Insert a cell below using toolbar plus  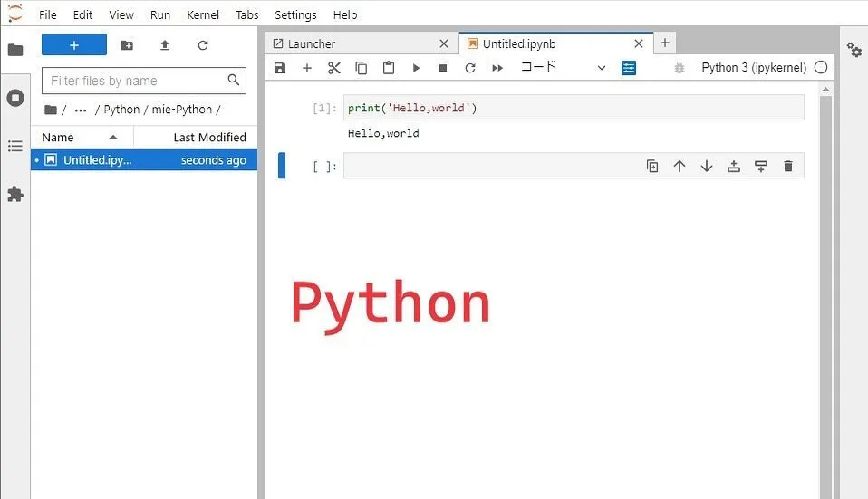click(306, 68)
